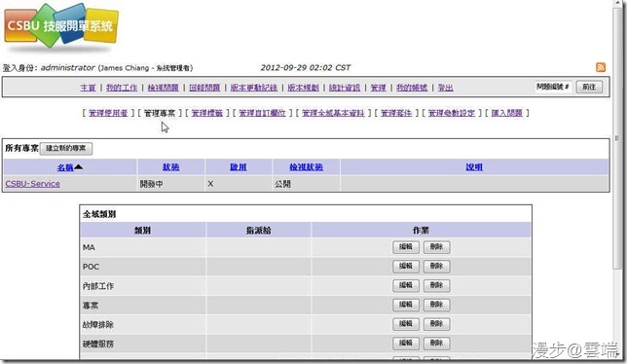Open the 管理使用者 submenu link
This screenshot has width=627, height=364.
coord(108,113)
